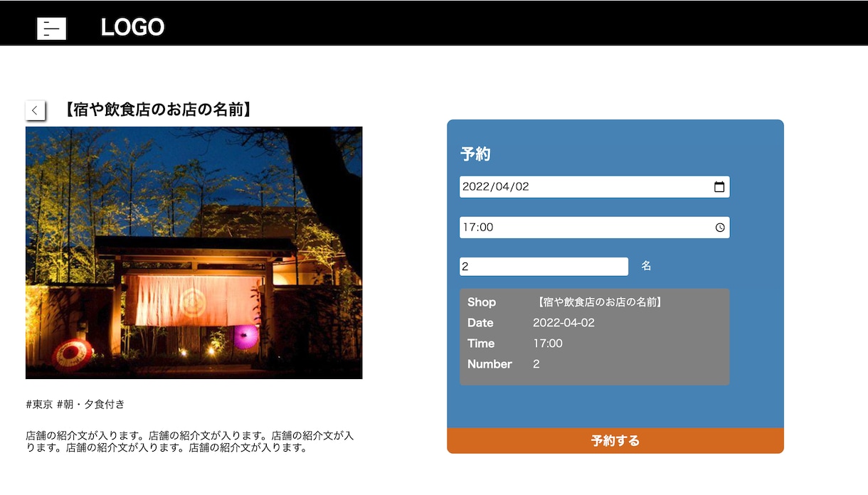
Task: Click the shop photo of the inn entrance
Action: (194, 253)
